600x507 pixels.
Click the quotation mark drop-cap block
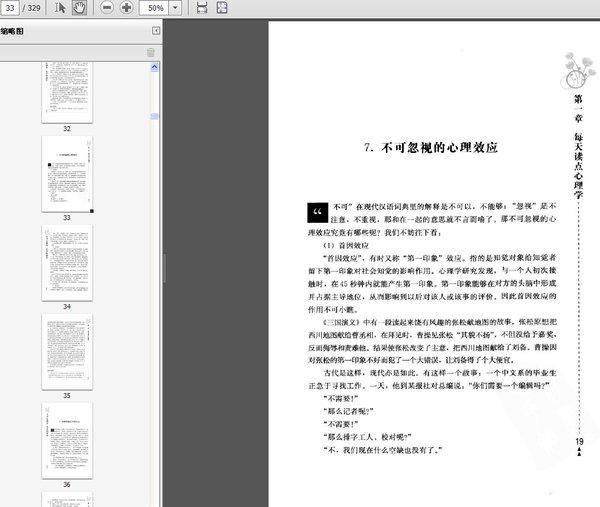tap(318, 213)
